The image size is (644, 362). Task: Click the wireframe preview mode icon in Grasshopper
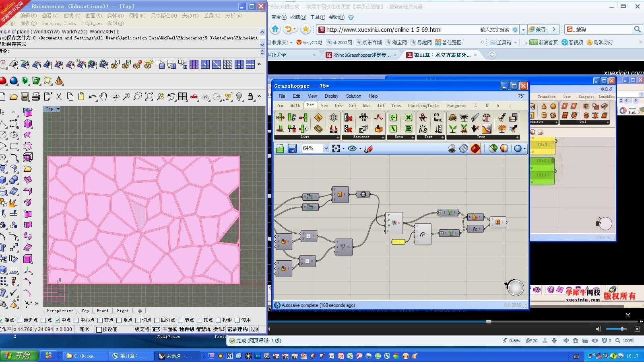coord(464,148)
